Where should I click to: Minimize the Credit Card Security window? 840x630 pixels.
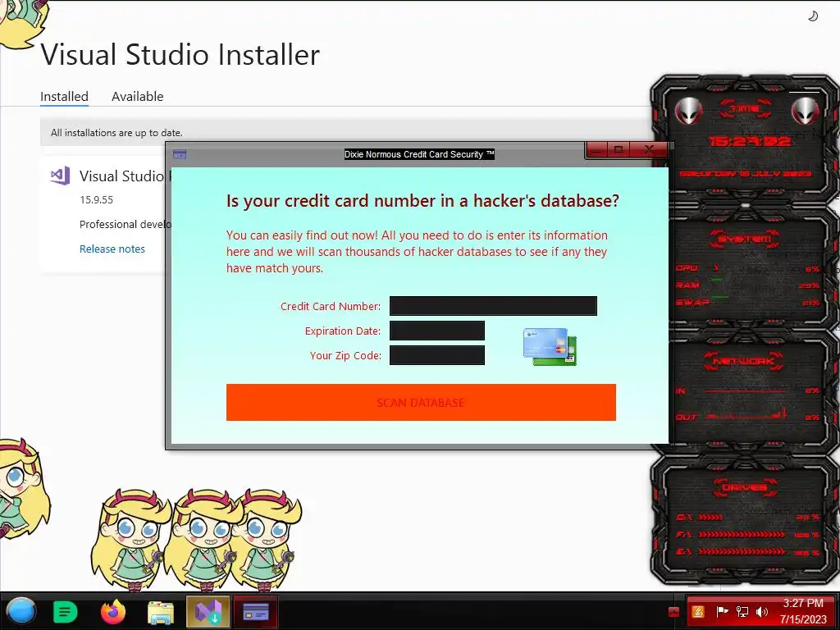(597, 150)
